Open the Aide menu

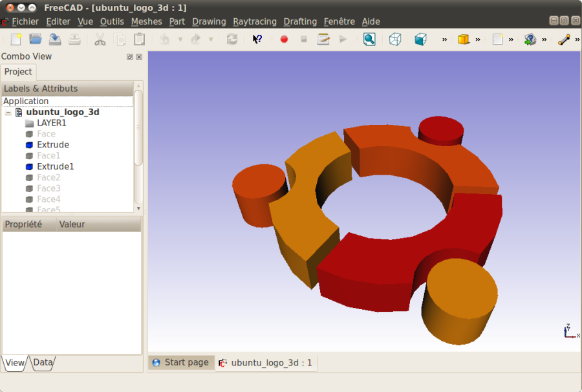[371, 21]
